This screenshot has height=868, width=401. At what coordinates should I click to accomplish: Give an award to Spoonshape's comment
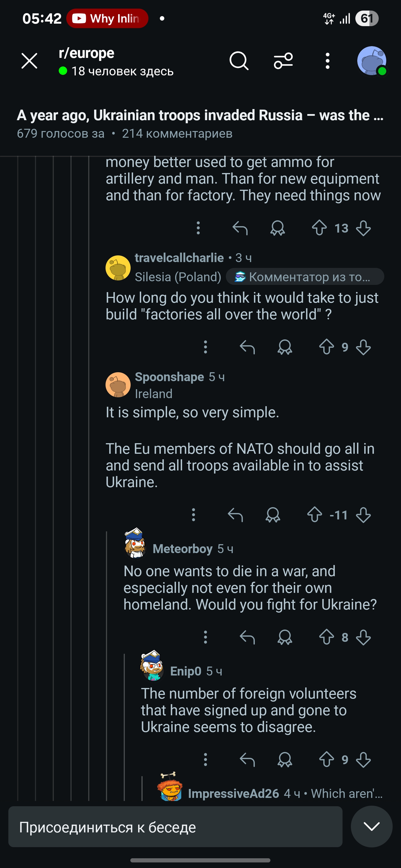coord(273,515)
